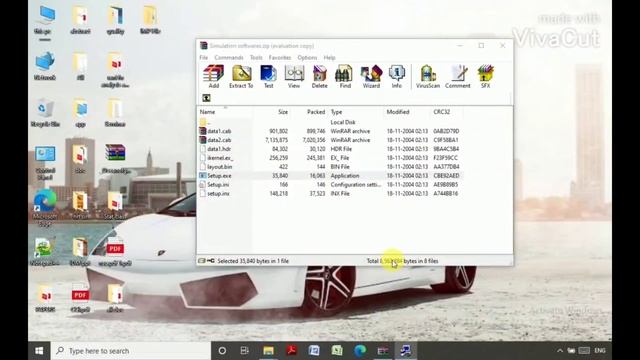Open Microsoft Edge desktop shortcut

click(45, 207)
